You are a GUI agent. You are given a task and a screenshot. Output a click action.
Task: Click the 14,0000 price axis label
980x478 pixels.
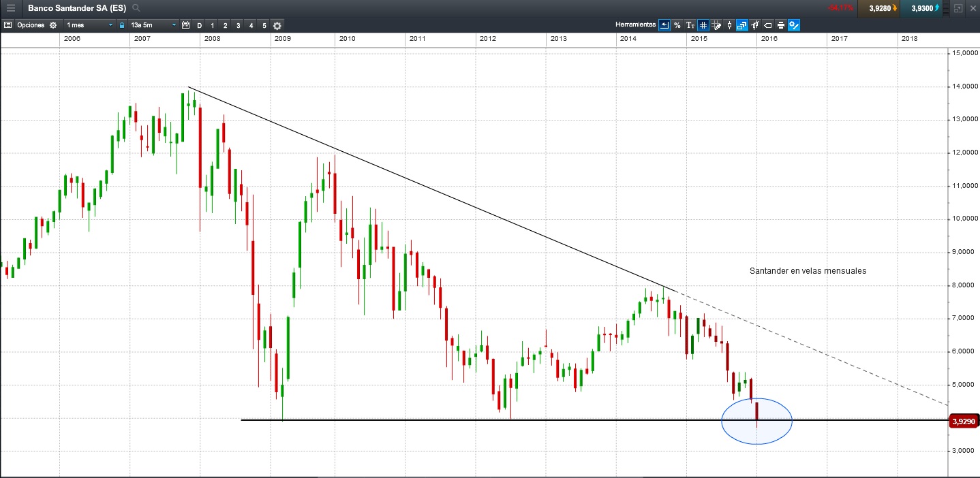tap(965, 86)
